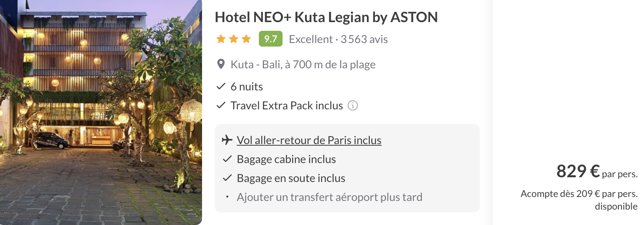Viewport: 644px width, 225px height.
Task: Click the 829 € price
Action: [578, 171]
